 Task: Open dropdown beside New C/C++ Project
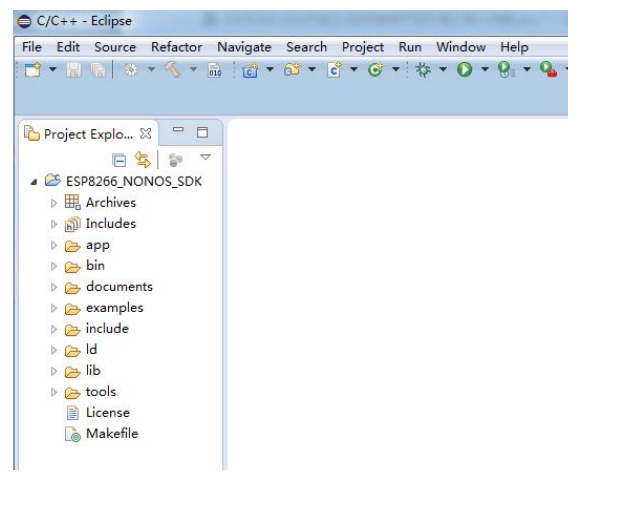point(270,69)
